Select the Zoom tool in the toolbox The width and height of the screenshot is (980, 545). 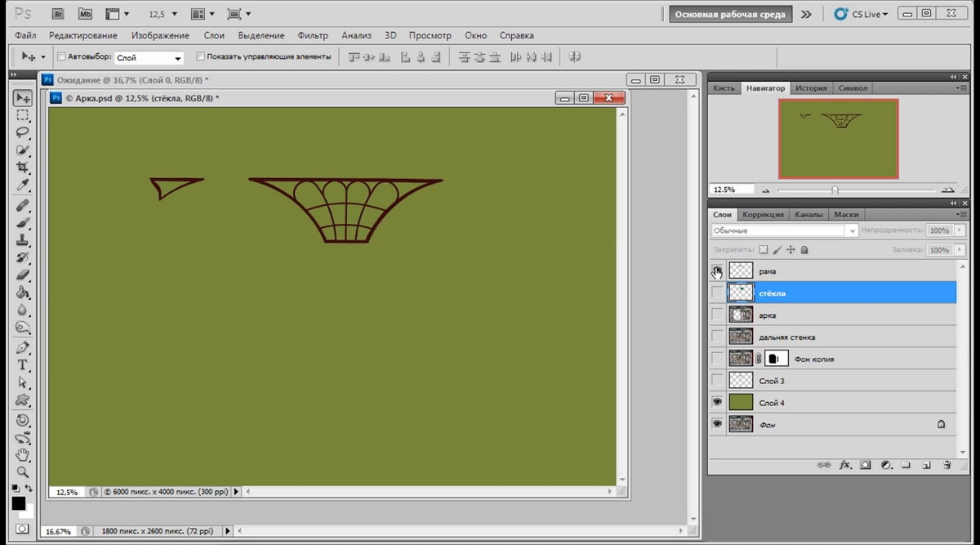[23, 471]
